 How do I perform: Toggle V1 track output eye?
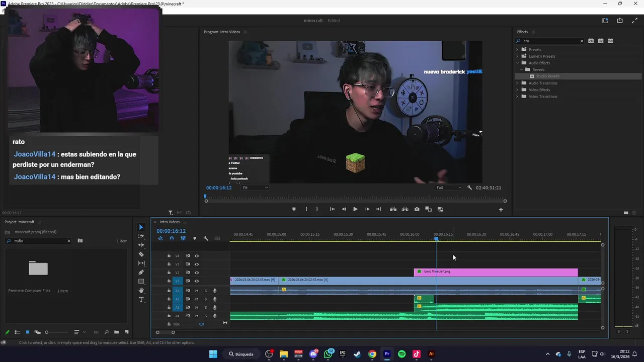click(x=197, y=281)
